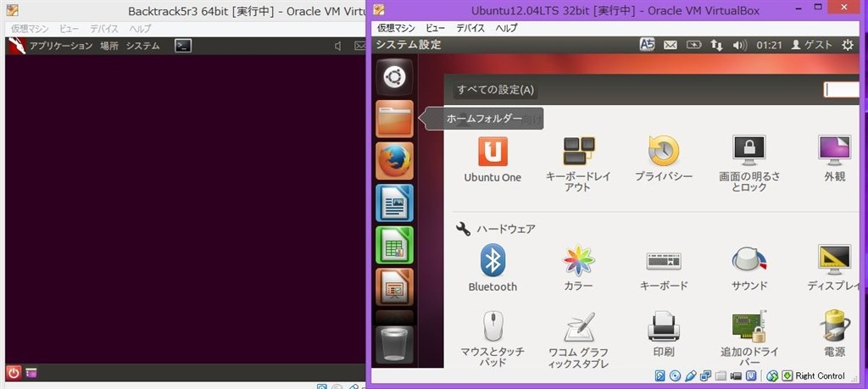
Task: Open 仮想マシン menu in Ubuntu VM window
Action: 397,28
